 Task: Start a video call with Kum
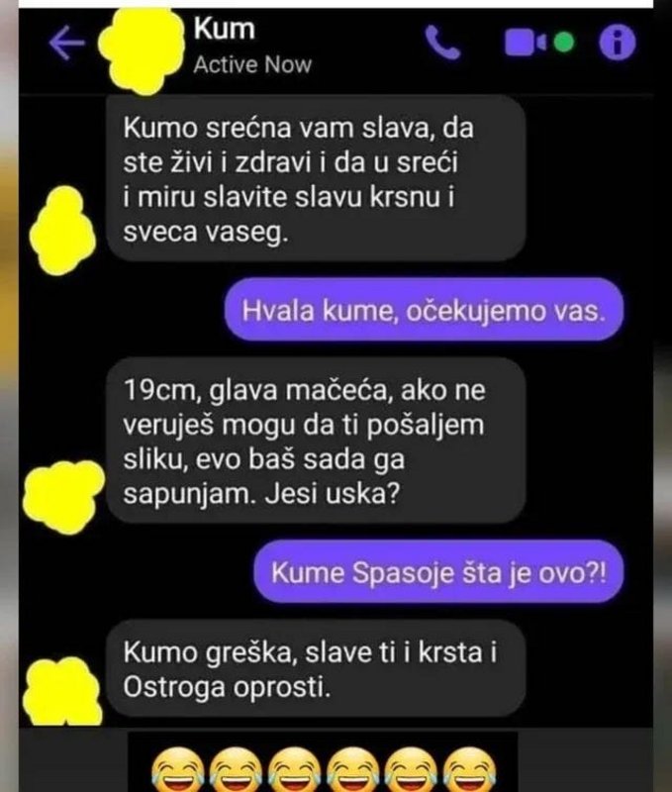click(x=526, y=43)
